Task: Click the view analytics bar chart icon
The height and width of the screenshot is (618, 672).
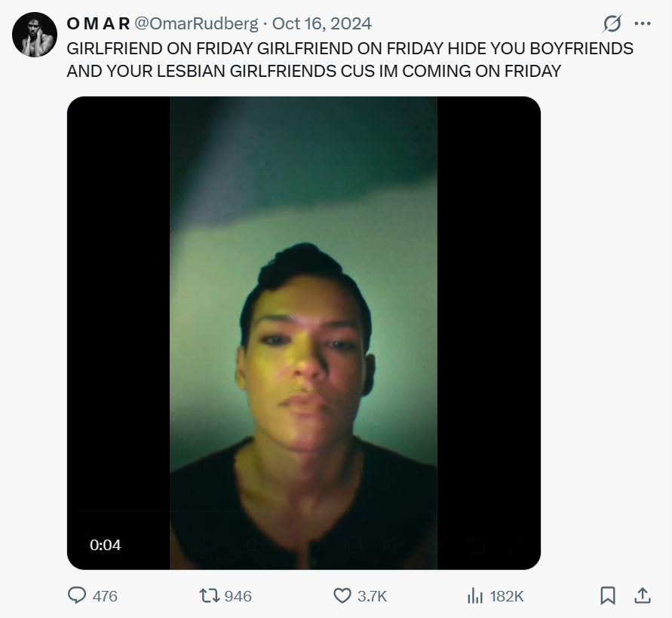Action: 475,595
